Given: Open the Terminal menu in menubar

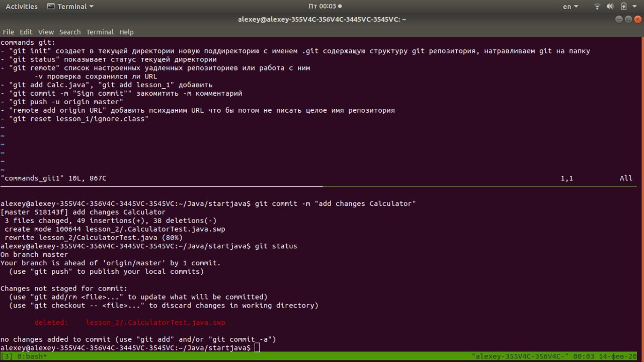Looking at the screenshot, I should pos(100,32).
